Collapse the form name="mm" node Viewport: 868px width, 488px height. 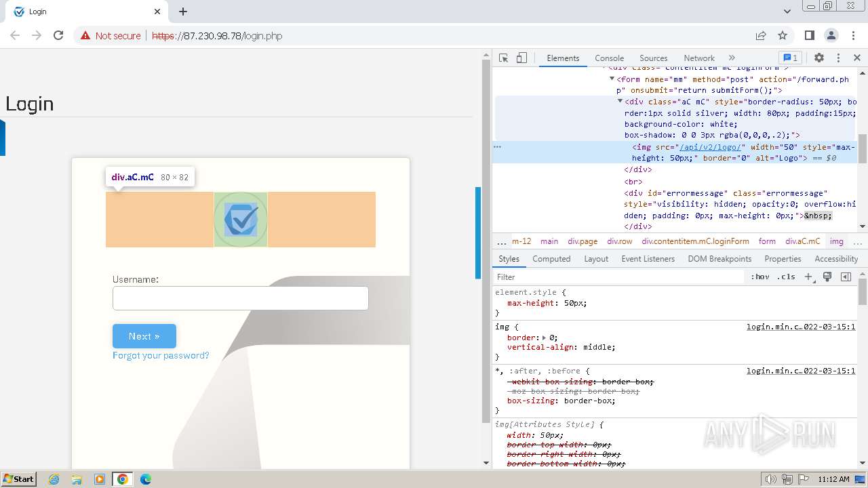tap(612, 79)
